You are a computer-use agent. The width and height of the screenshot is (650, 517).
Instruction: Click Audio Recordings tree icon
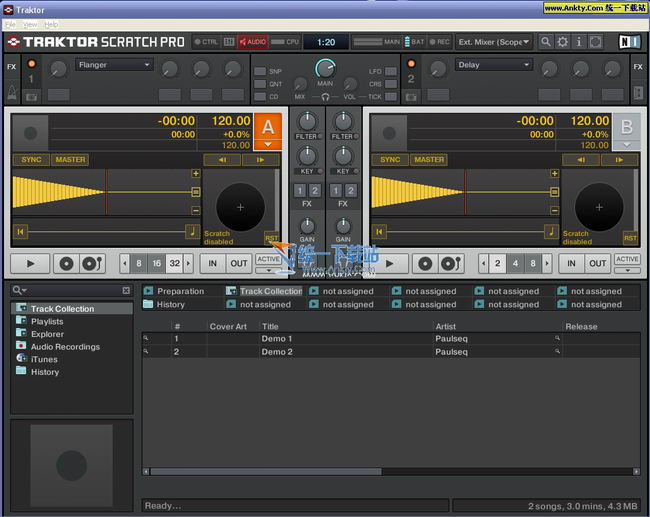[21, 346]
